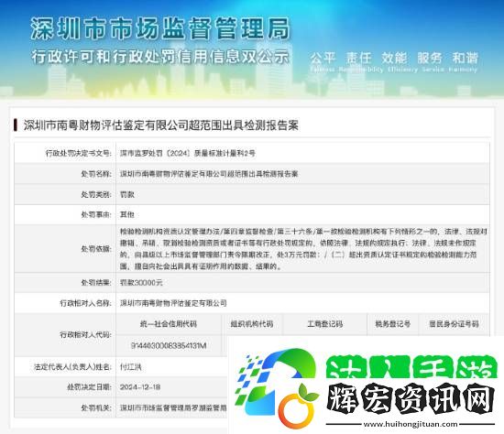Click the 处罚结果 label
The height and width of the screenshot is (434, 504).
pyautogui.click(x=96, y=283)
